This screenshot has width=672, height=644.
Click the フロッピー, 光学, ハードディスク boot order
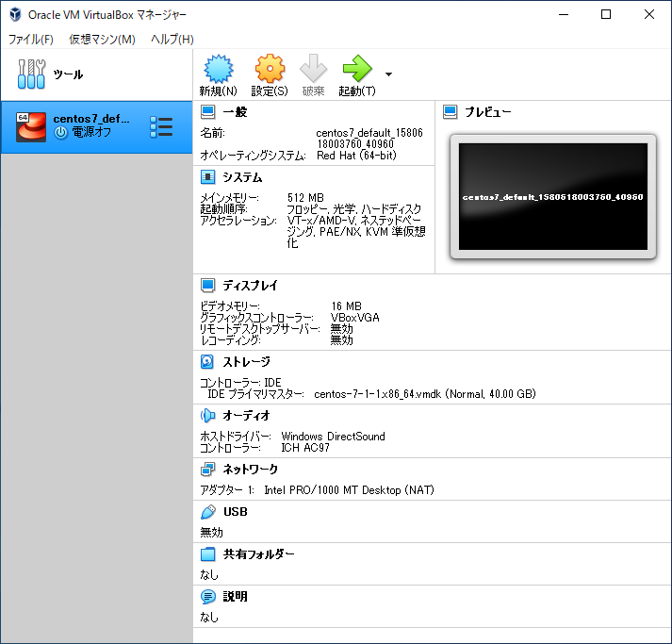354,208
